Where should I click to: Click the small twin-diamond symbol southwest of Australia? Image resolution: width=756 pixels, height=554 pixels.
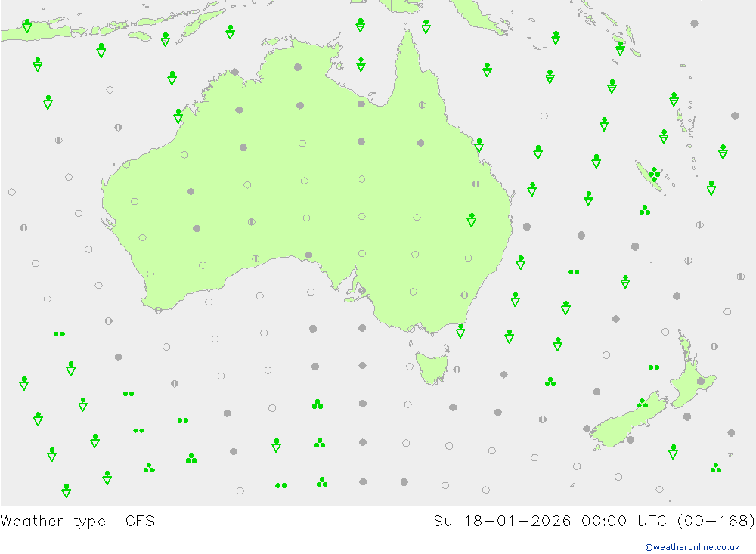138,431
